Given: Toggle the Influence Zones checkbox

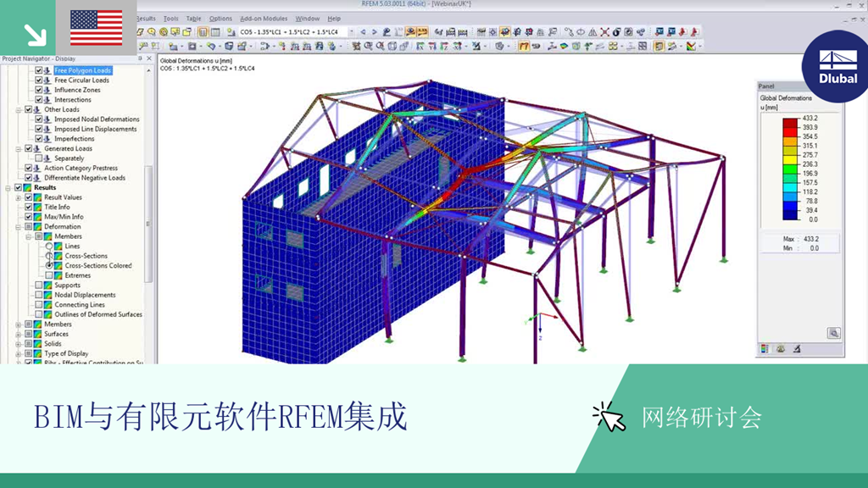Looking at the screenshot, I should pos(39,90).
